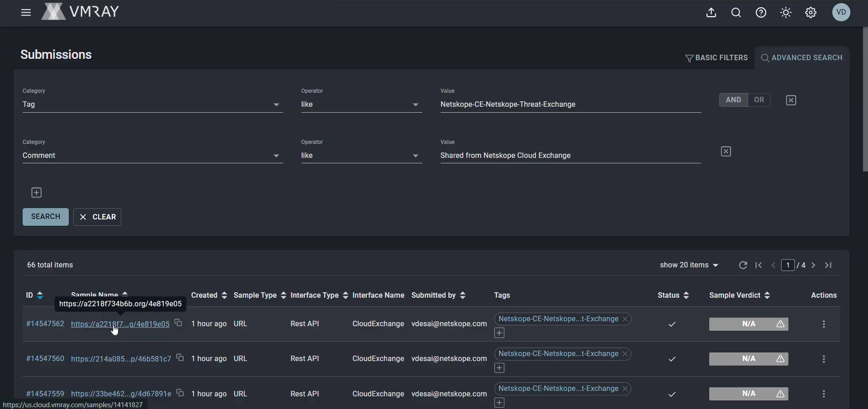Switch to Basic Filters tab
This screenshot has width=868, height=409.
click(x=716, y=58)
